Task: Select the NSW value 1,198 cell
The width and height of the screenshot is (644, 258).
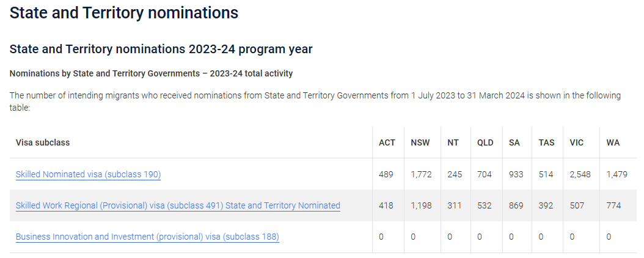Action: coord(422,205)
